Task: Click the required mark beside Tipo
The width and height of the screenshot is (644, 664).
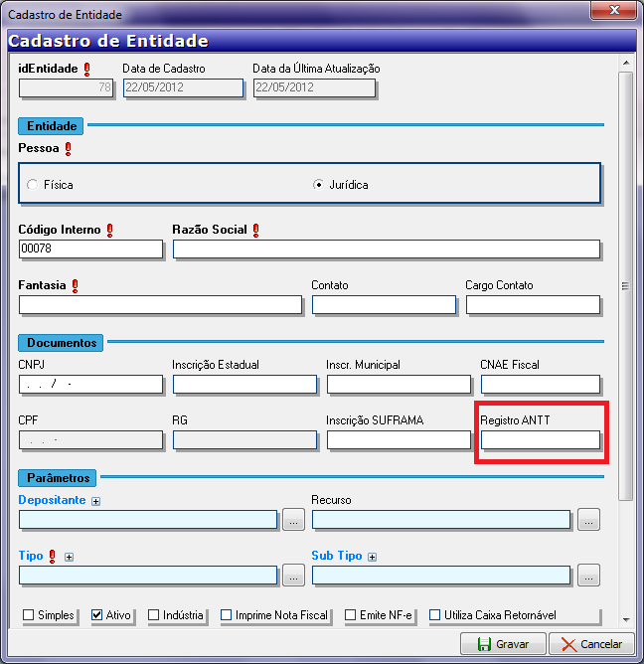Action: [52, 557]
